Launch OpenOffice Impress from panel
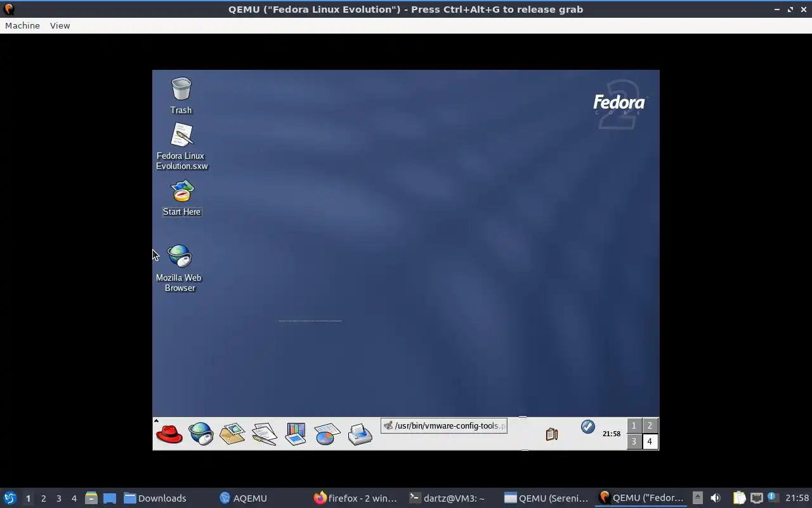 pos(296,434)
